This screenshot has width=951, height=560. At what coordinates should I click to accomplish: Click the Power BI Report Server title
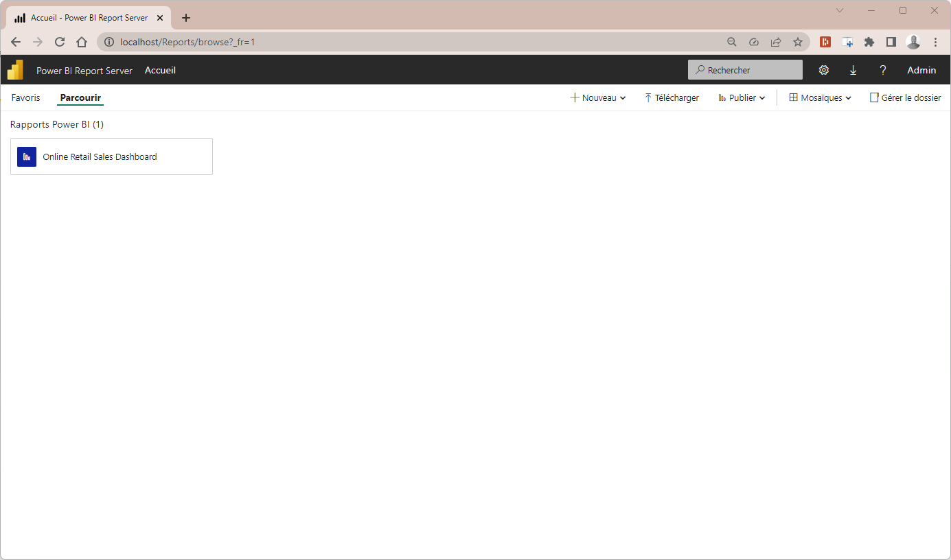coord(84,71)
